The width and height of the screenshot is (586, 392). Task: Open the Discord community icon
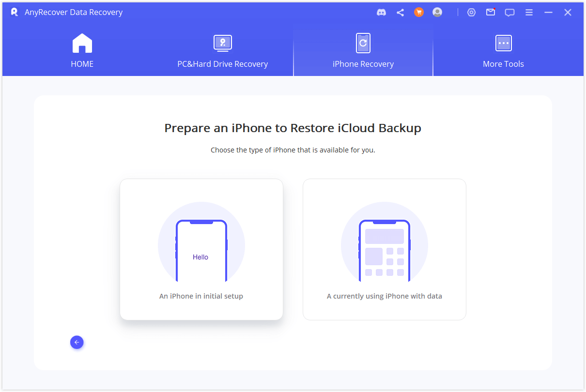click(381, 13)
